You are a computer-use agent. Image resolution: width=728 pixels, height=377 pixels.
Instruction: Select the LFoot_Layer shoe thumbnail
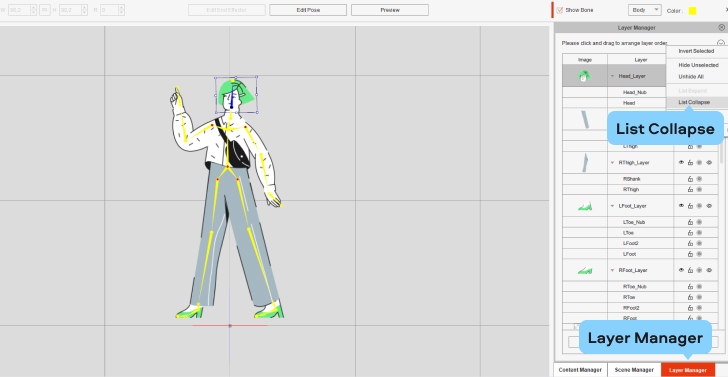click(585, 206)
